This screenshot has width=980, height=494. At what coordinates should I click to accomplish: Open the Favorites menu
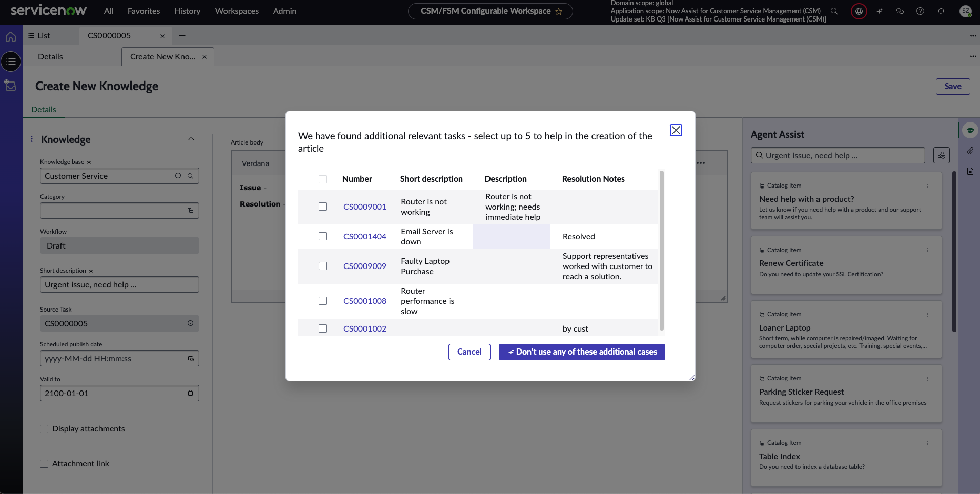point(144,11)
